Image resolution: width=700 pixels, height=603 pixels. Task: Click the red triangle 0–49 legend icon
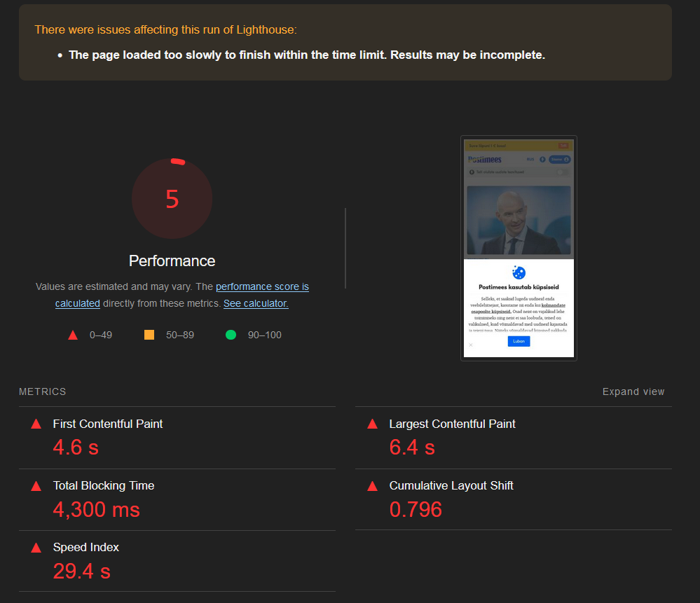(x=73, y=335)
